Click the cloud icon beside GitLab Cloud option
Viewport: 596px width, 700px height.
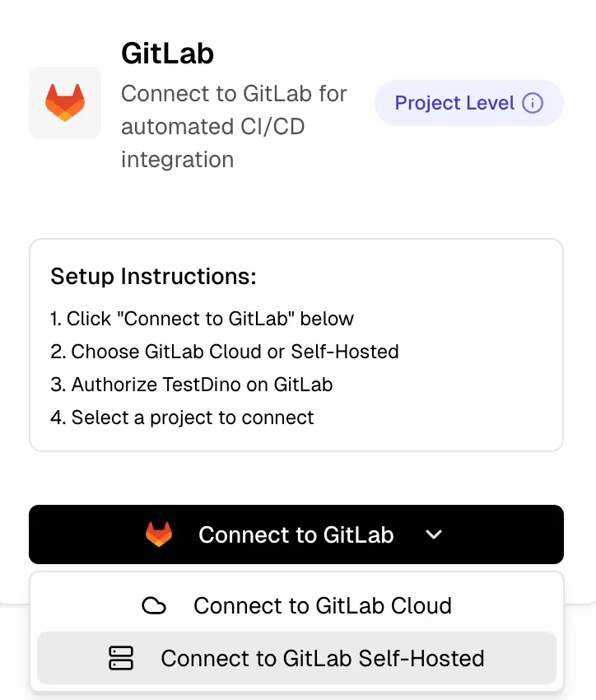155,605
